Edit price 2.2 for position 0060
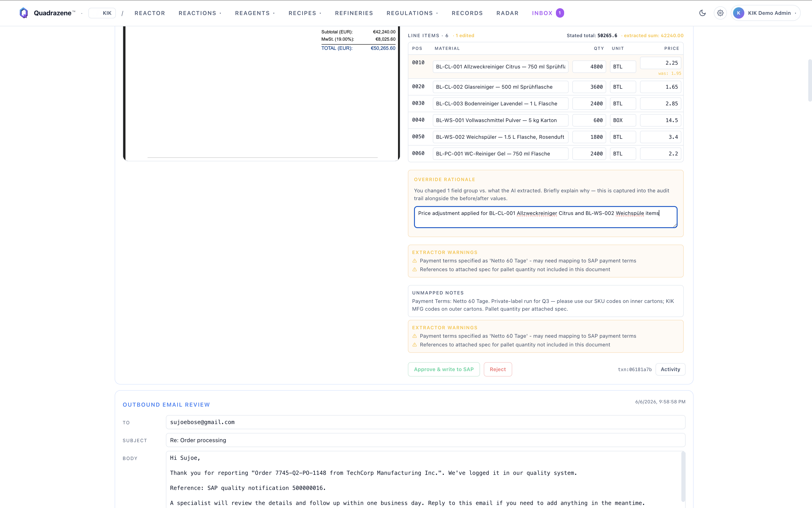Screen dimensions: 812x508 660,154
